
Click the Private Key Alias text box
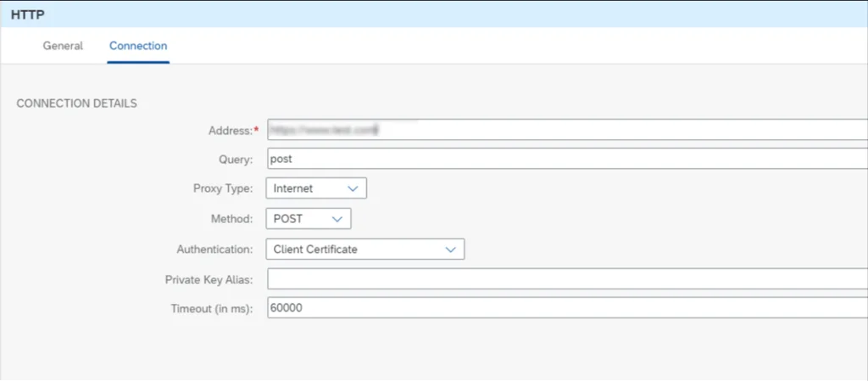tap(566, 279)
